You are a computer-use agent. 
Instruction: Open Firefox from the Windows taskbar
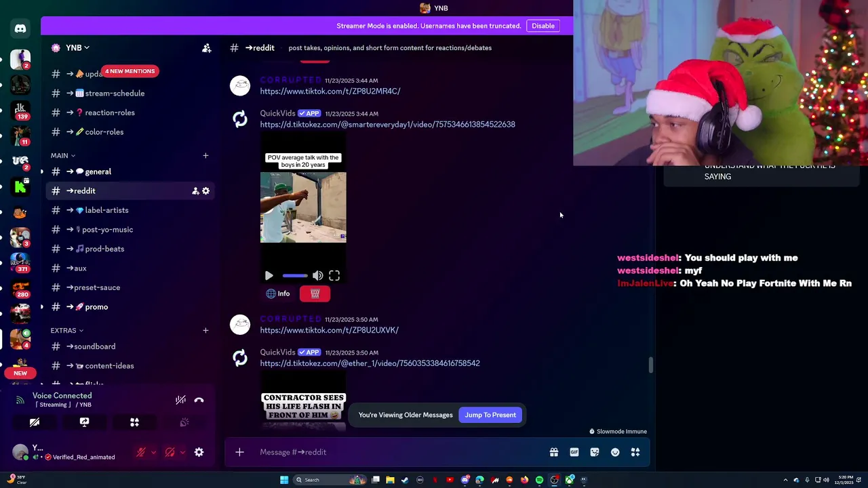click(x=524, y=480)
